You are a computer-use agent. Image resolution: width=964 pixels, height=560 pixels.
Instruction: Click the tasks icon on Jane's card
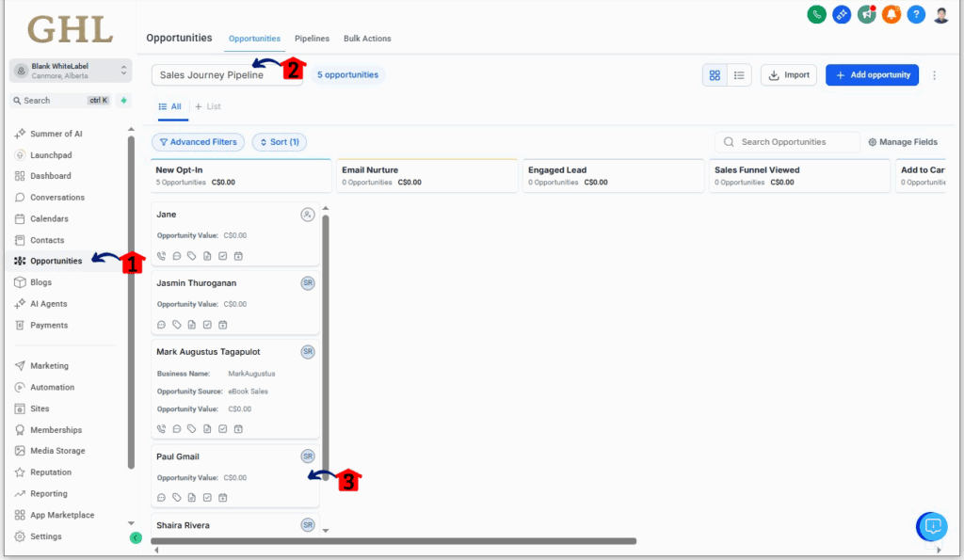click(x=222, y=256)
